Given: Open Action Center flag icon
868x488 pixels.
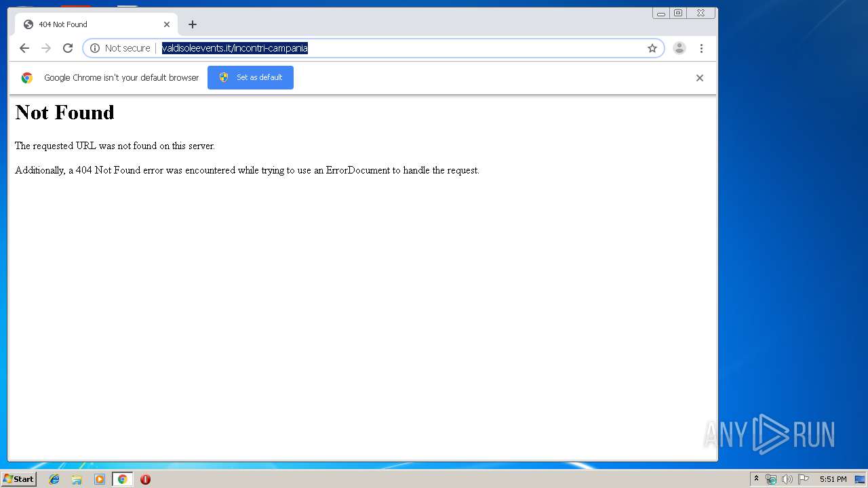Looking at the screenshot, I should [x=804, y=479].
